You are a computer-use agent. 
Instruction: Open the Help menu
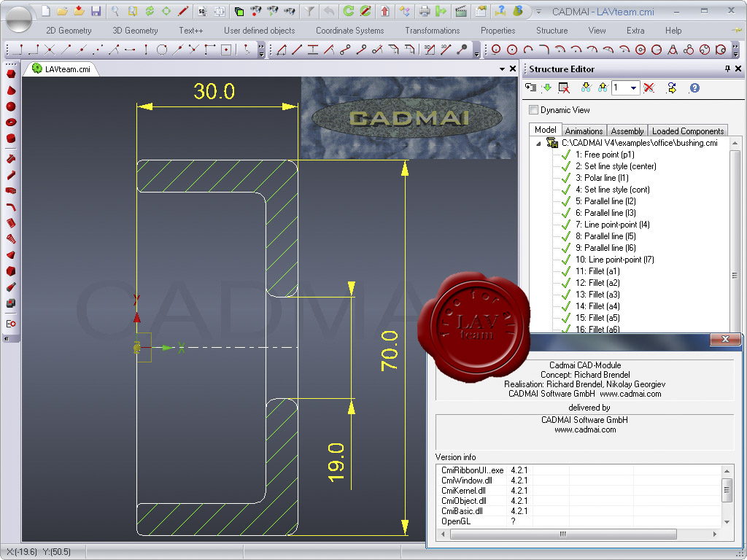(673, 31)
